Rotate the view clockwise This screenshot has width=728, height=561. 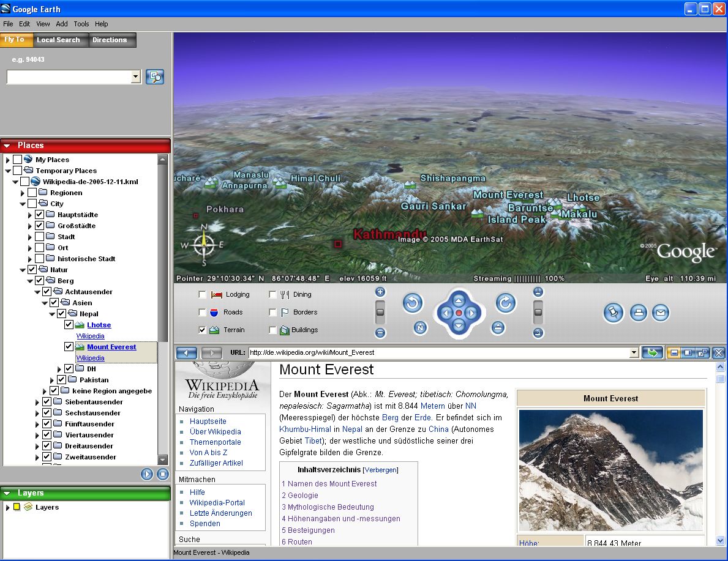point(506,303)
